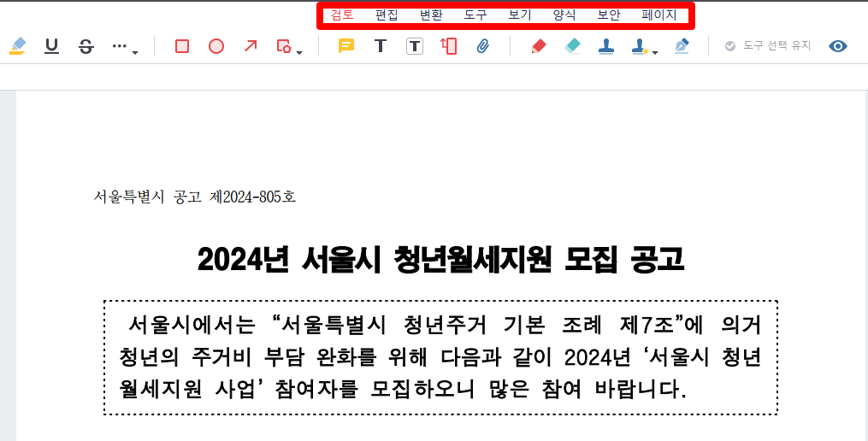Viewport: 868px width, 441px height.
Task: Switch to the 보안 tab
Action: pos(608,15)
